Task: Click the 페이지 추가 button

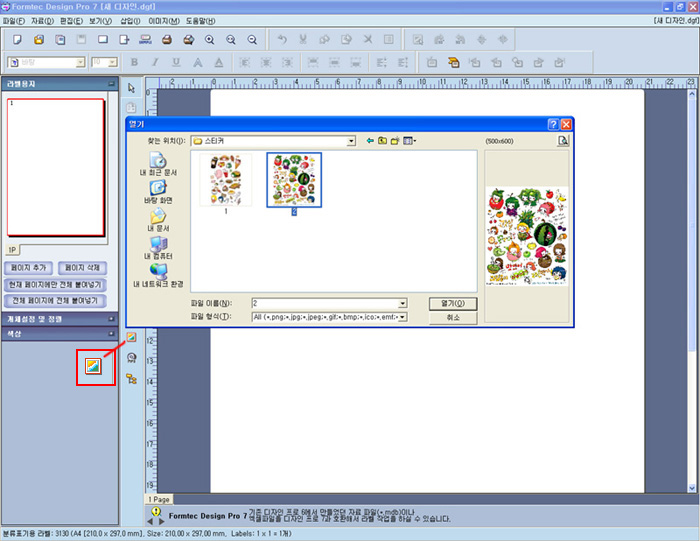Action: pos(29,268)
